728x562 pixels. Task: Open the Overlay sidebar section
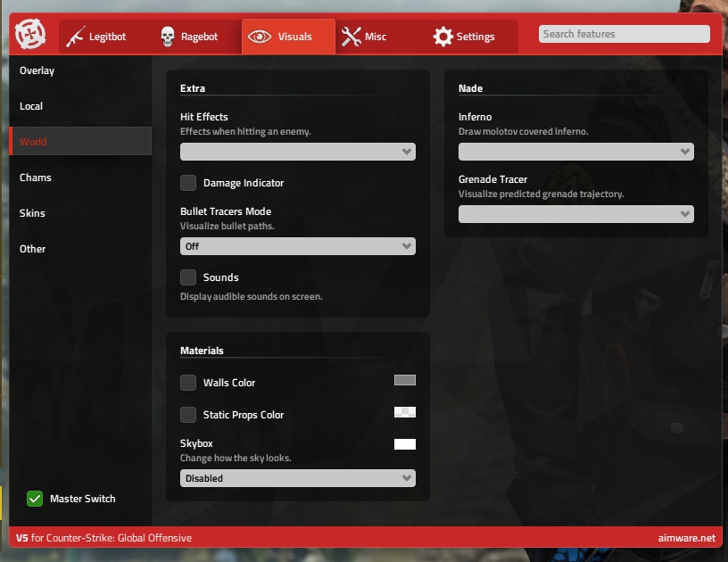pos(37,70)
